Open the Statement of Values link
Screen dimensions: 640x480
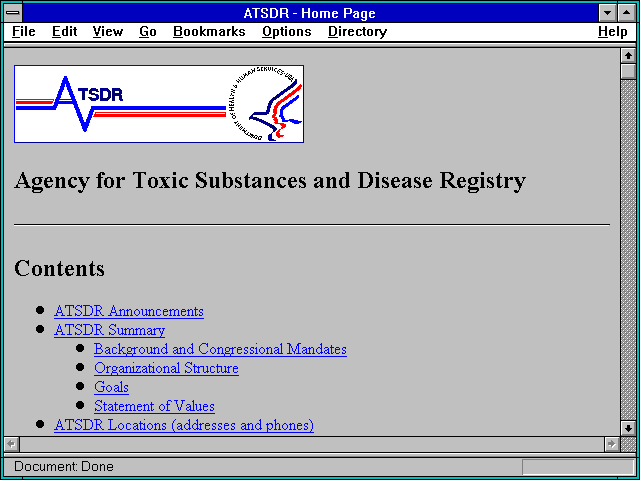(154, 406)
